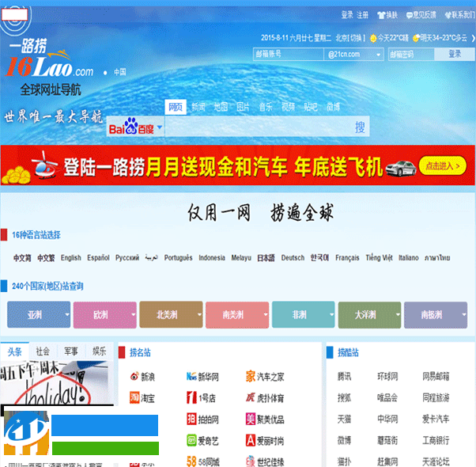
Task: Open 意见反馈 feedback bubble icon
Action: click(x=410, y=15)
